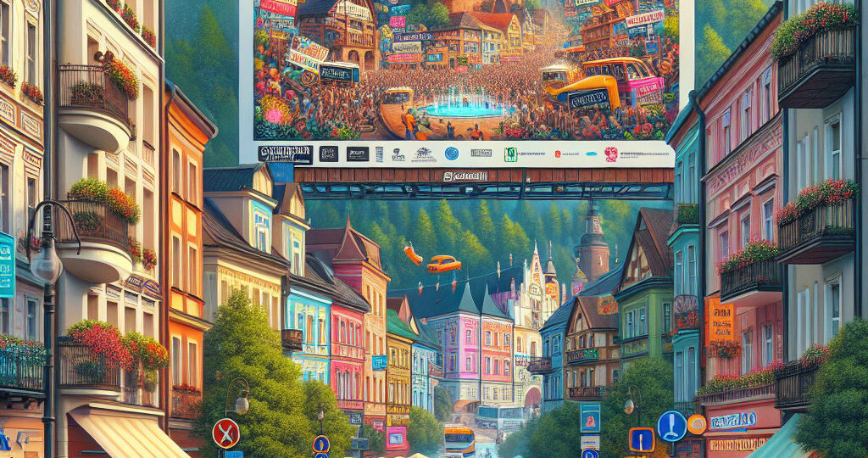Click the pink framed sign beside the bus
Screen dimensions: 868x458
[396, 437]
